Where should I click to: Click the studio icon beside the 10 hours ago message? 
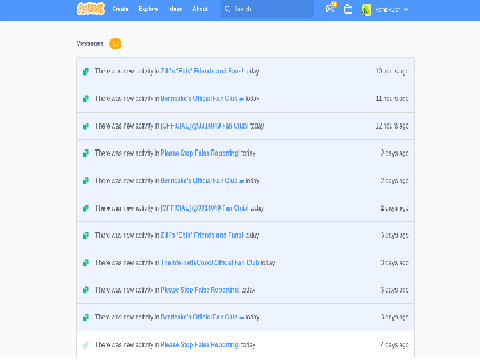point(86,71)
